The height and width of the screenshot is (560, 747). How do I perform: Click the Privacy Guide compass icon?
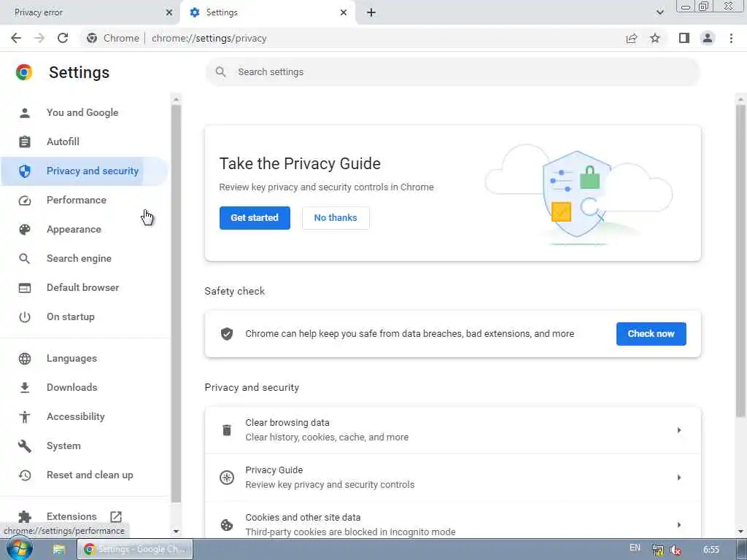[227, 477]
